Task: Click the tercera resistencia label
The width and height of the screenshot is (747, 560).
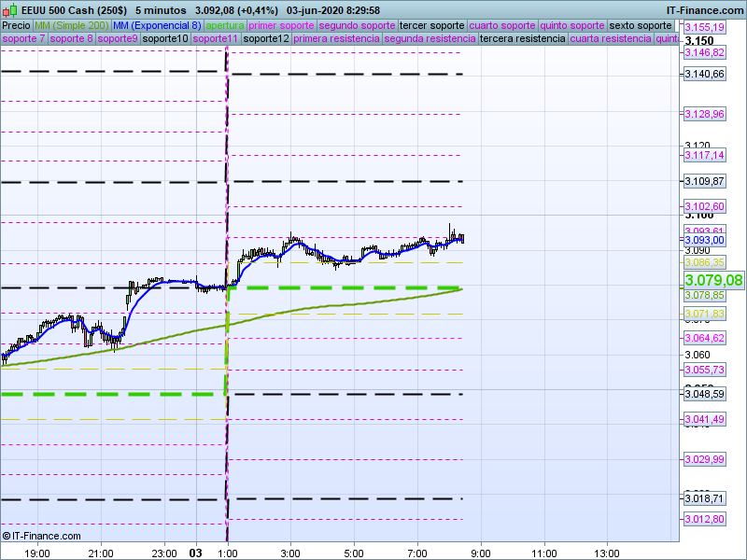Action: [522, 39]
